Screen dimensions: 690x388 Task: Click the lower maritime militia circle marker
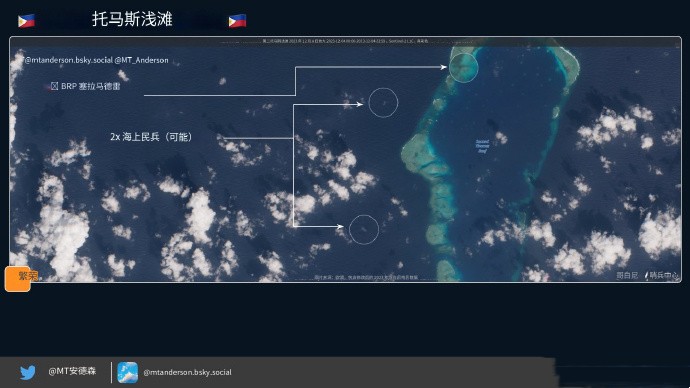tap(364, 229)
